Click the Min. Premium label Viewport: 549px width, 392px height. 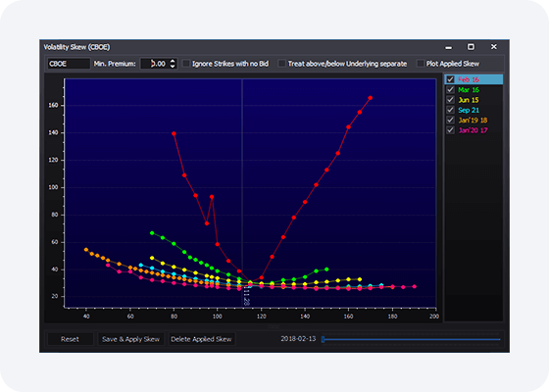click(x=115, y=64)
